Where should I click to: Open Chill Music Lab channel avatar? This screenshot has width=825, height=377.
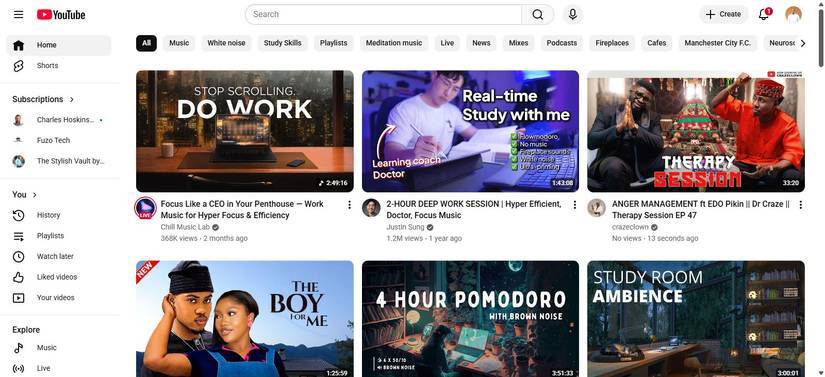(x=145, y=208)
